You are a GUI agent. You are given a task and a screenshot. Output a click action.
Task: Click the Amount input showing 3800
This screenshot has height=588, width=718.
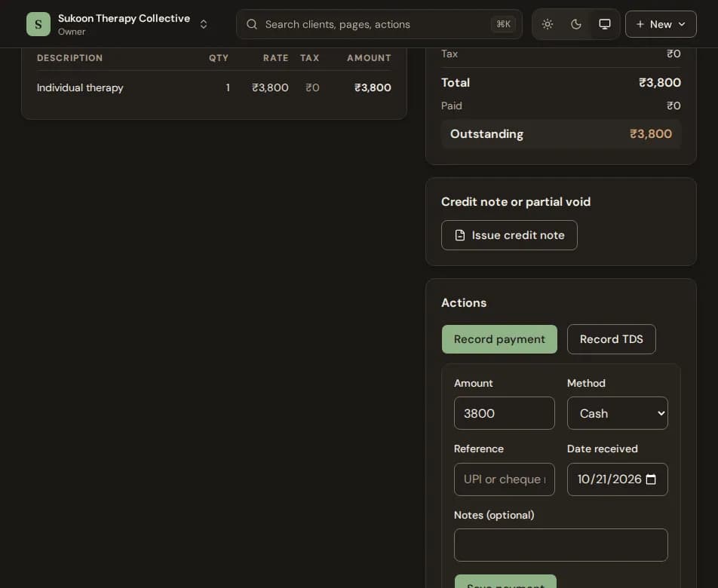[504, 413]
